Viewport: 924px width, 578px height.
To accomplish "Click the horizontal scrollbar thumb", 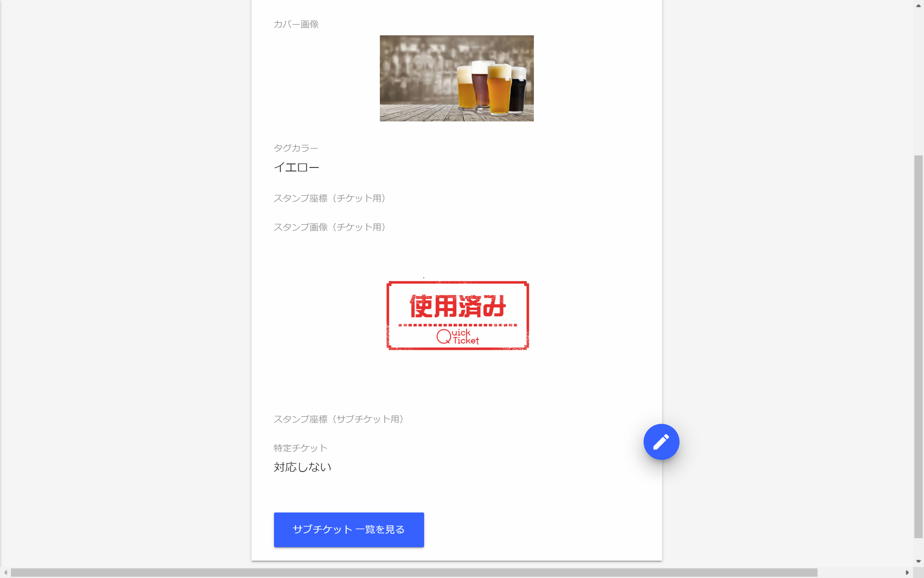I will (414, 572).
